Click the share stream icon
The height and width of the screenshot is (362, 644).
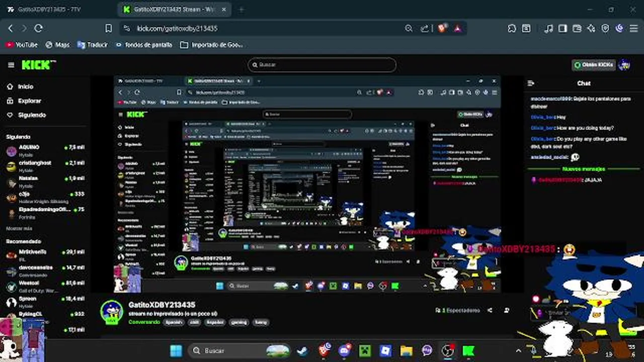pyautogui.click(x=490, y=311)
